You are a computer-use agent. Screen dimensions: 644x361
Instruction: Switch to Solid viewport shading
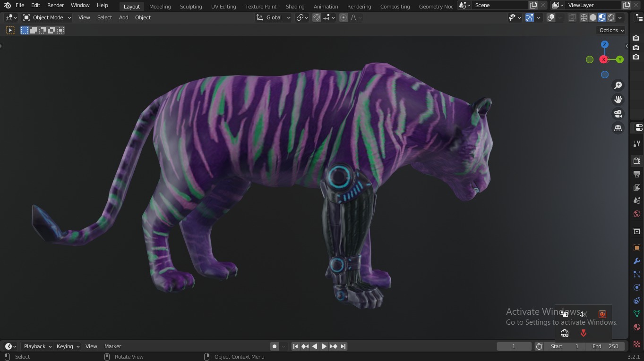click(593, 17)
